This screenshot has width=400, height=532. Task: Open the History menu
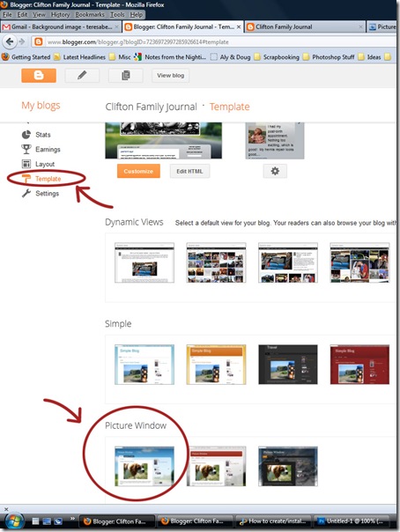click(x=60, y=15)
